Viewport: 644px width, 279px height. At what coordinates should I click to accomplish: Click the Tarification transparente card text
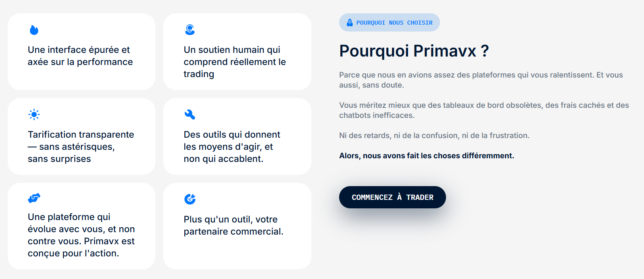click(81, 147)
